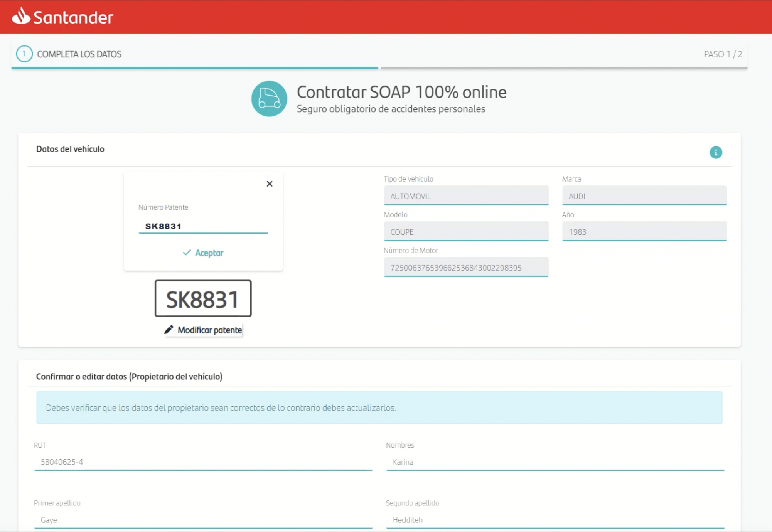Click the Número de Motor field
This screenshot has height=532, width=772.
click(466, 268)
